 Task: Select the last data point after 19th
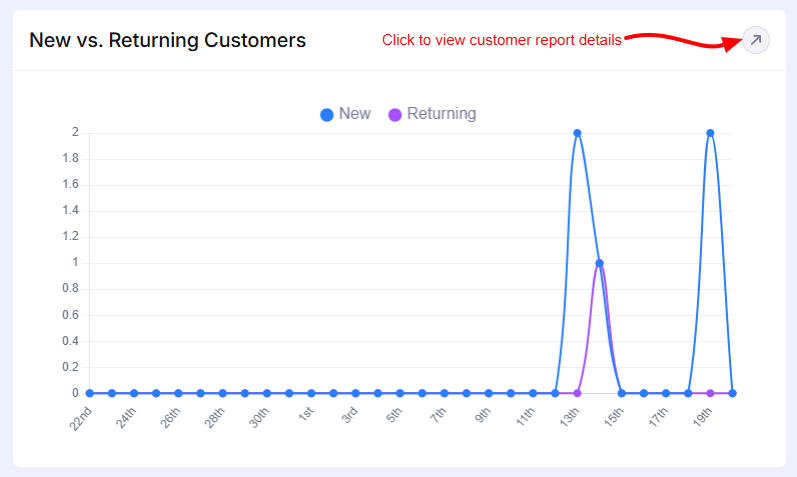732,393
